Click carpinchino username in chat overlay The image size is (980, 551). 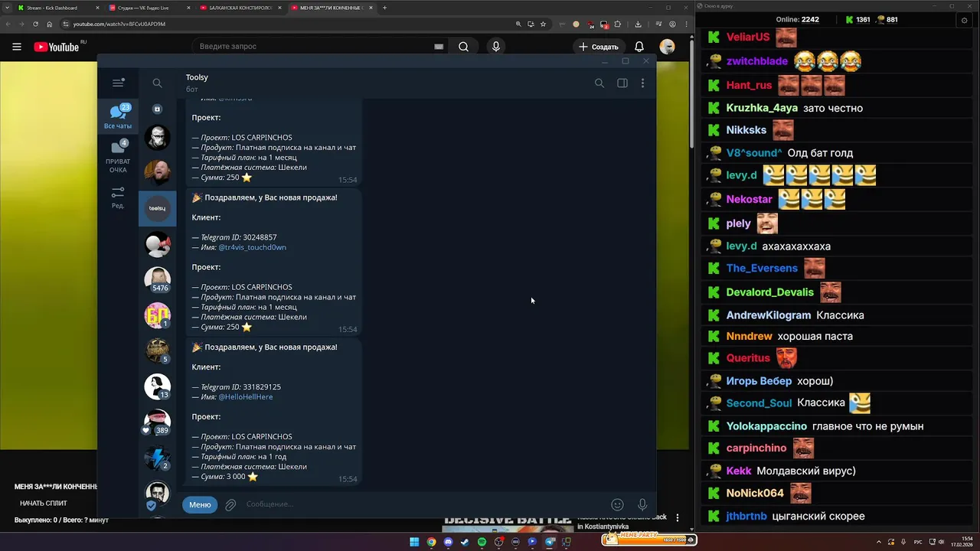[756, 448]
